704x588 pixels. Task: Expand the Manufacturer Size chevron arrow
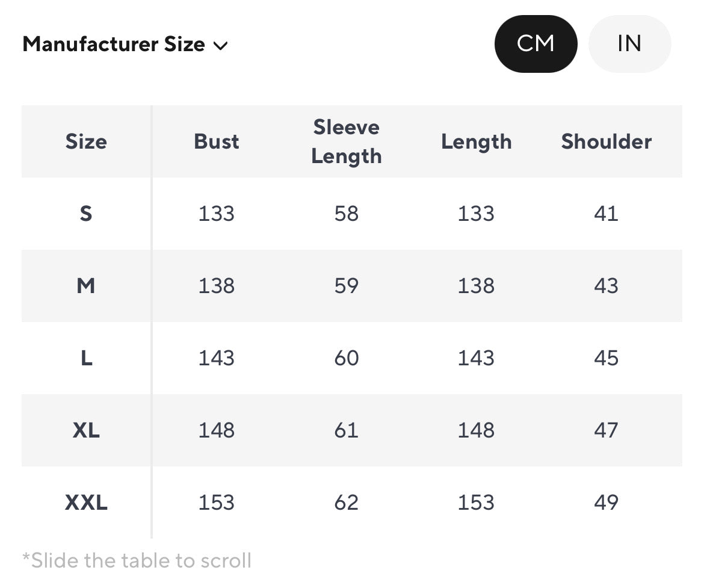[221, 45]
